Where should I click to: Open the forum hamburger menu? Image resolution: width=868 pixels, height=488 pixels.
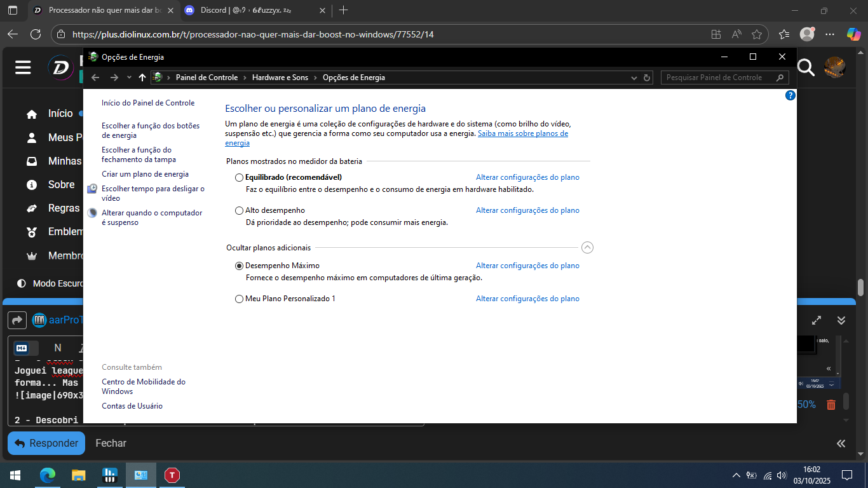point(24,67)
